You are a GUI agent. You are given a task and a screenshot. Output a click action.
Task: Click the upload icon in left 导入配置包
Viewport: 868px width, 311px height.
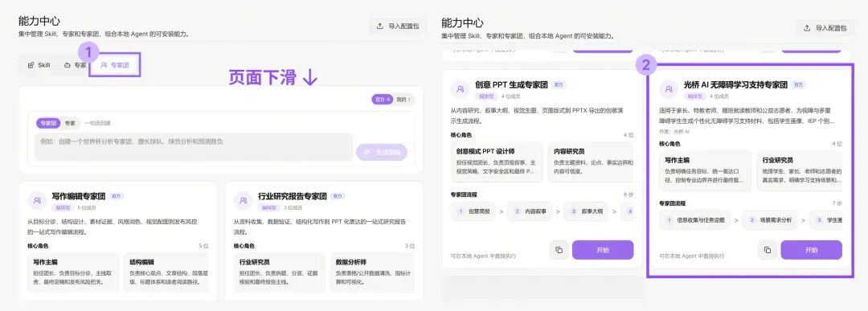(379, 26)
